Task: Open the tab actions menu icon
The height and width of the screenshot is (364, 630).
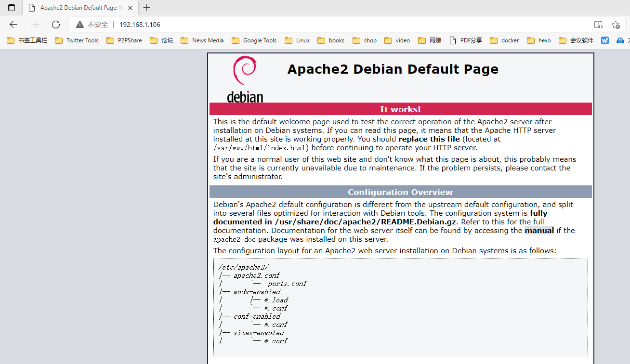Action: pos(12,8)
